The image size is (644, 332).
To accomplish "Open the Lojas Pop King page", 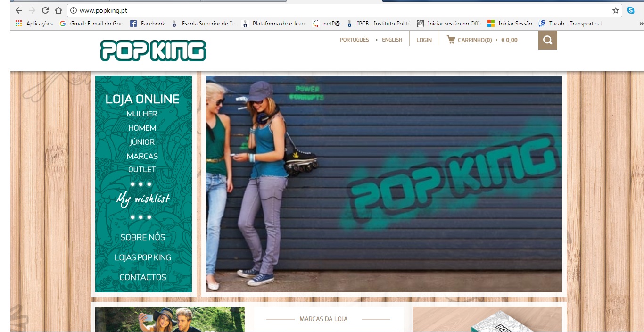I will [143, 257].
